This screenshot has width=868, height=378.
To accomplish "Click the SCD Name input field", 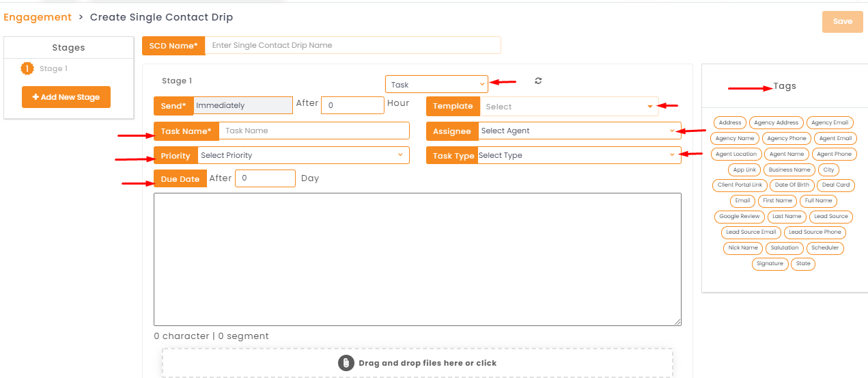I will (x=353, y=45).
